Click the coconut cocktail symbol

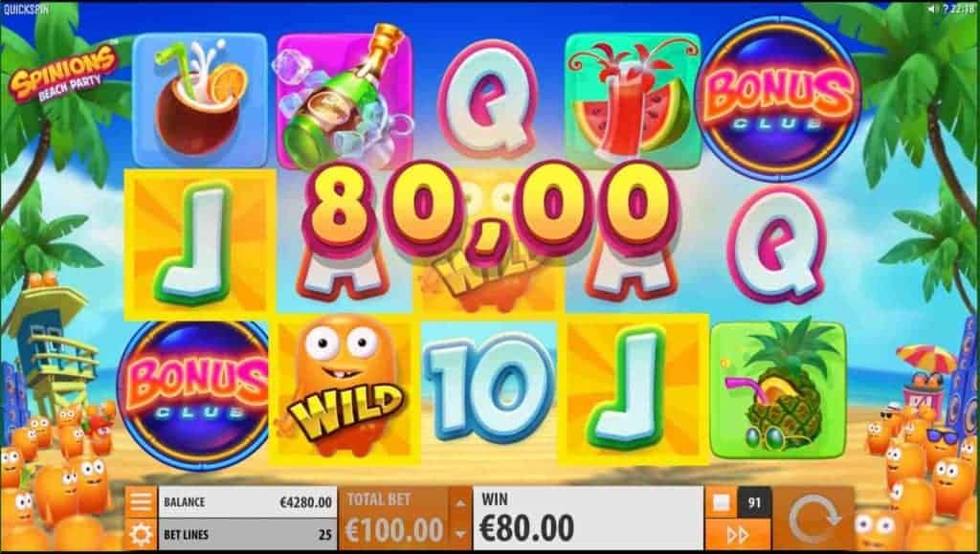point(199,100)
